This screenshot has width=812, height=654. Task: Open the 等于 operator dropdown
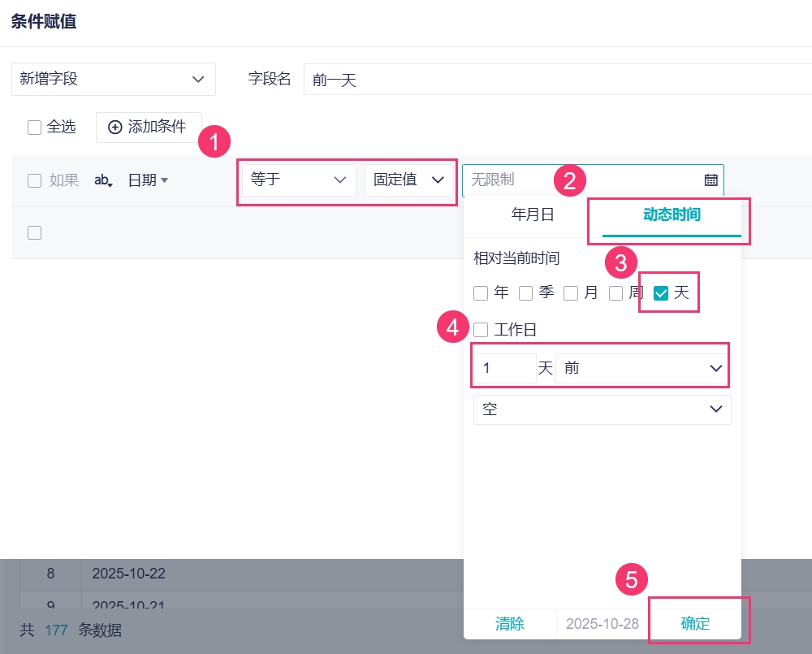(x=299, y=180)
